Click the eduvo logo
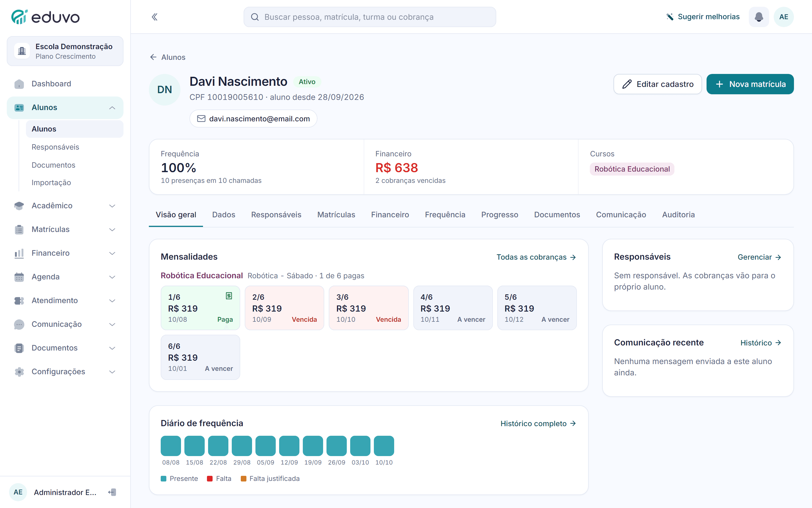 46,17
